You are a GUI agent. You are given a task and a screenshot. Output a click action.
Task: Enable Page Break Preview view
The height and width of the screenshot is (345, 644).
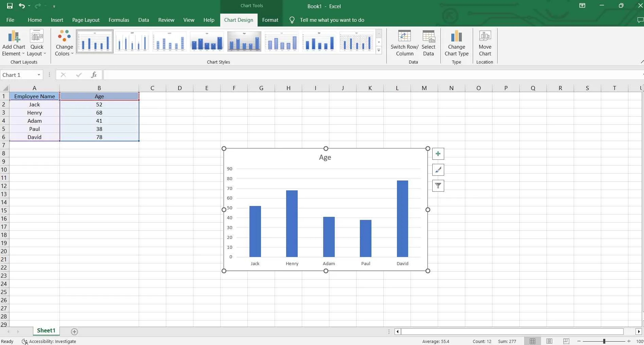click(566, 341)
